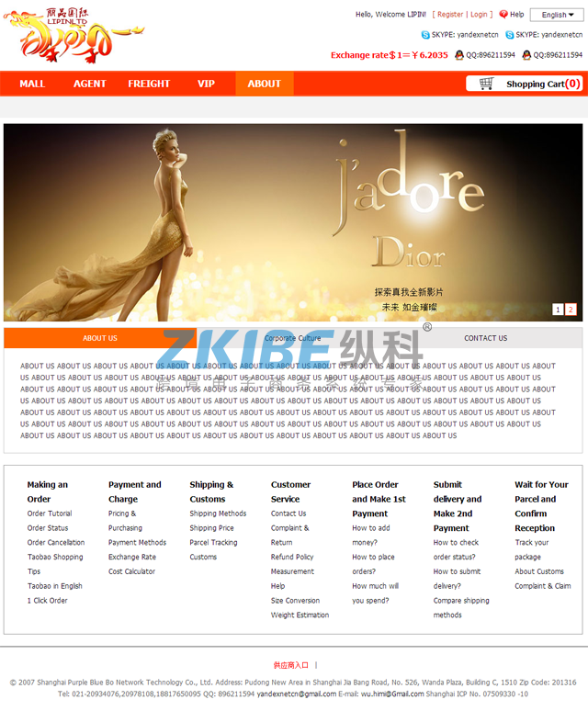Click the Making an Order heading

click(x=47, y=492)
